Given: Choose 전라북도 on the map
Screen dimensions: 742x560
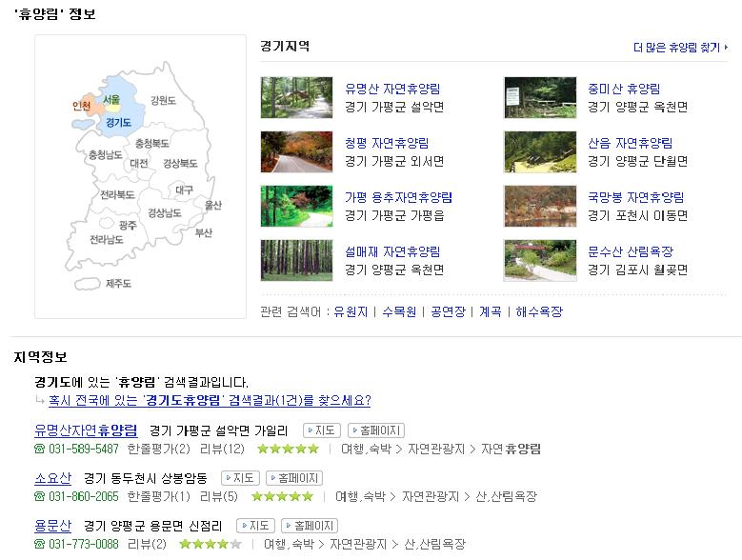Looking at the screenshot, I should [117, 194].
